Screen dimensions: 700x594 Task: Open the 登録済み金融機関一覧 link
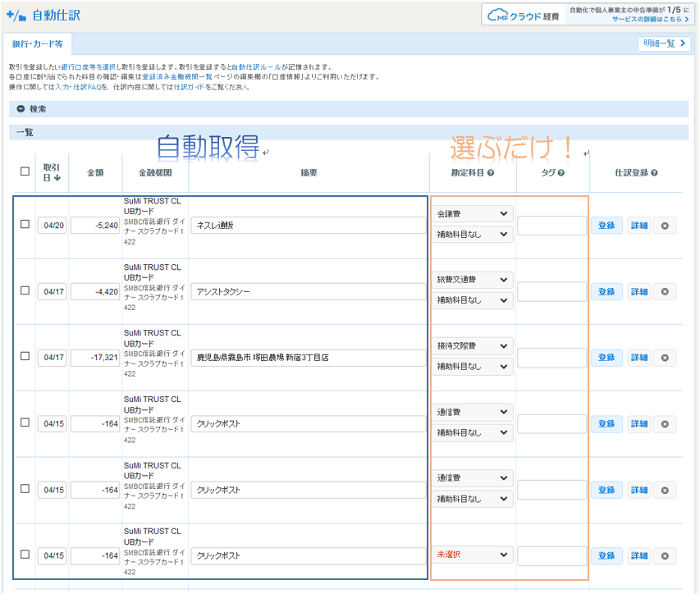pos(177,77)
